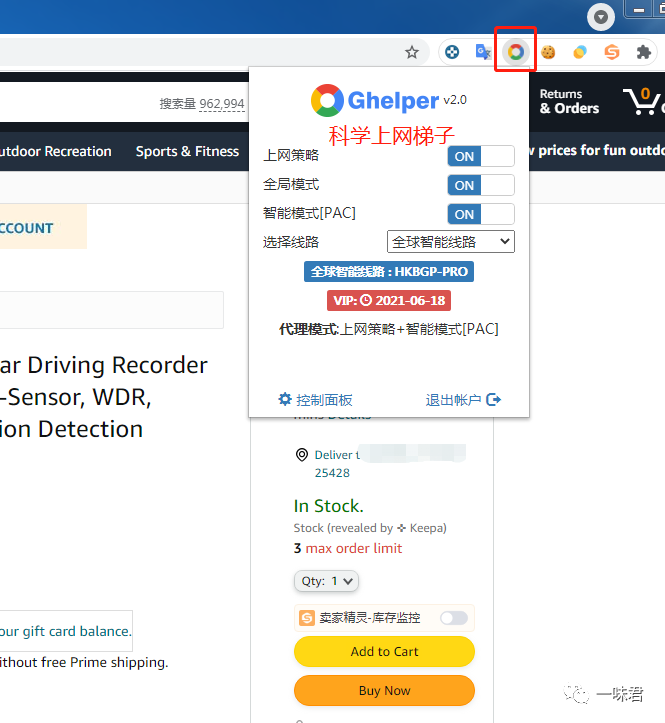Click the logout arrow icon beside 退出帐户
665x723 pixels.
(x=493, y=399)
